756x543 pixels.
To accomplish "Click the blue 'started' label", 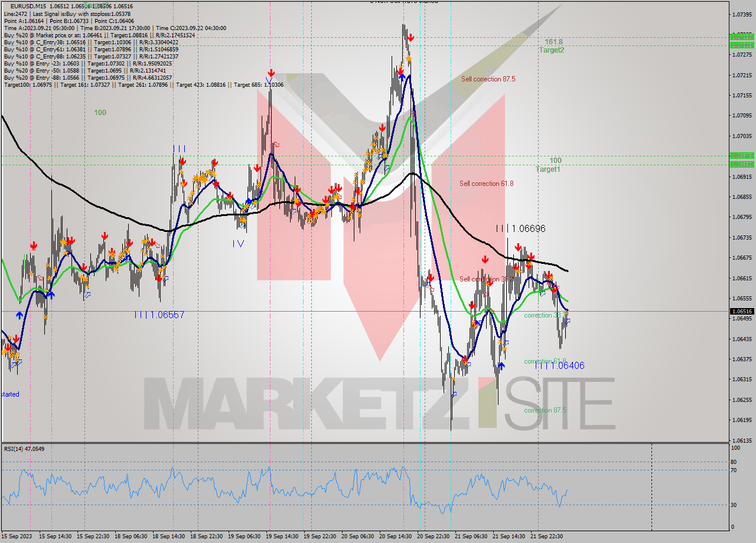I will [10, 394].
